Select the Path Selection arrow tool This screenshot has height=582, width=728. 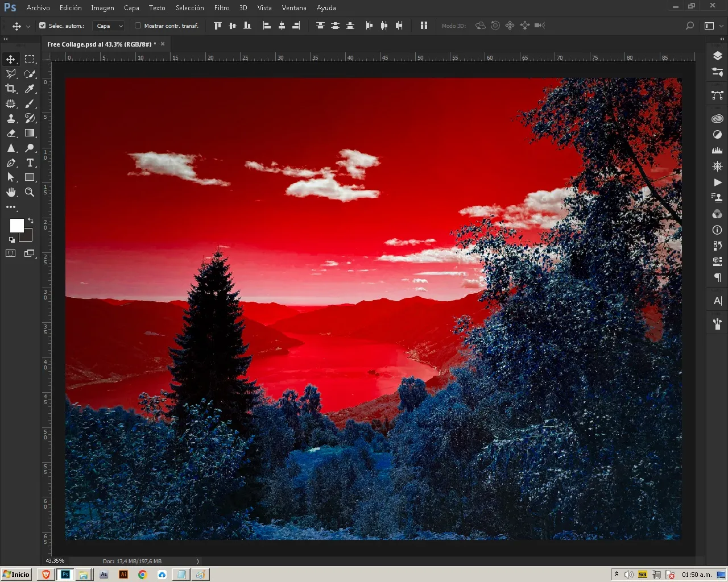(11, 177)
